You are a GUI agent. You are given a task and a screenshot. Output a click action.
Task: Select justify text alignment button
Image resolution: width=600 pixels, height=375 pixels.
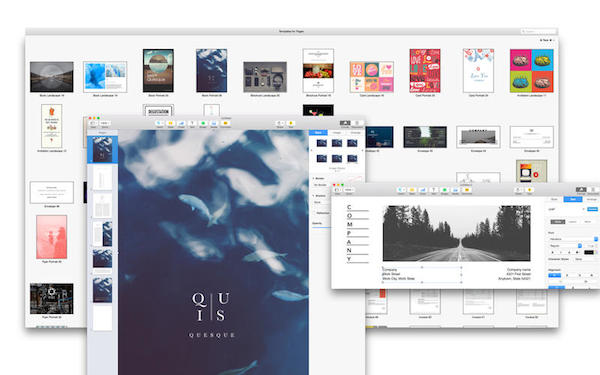point(592,275)
